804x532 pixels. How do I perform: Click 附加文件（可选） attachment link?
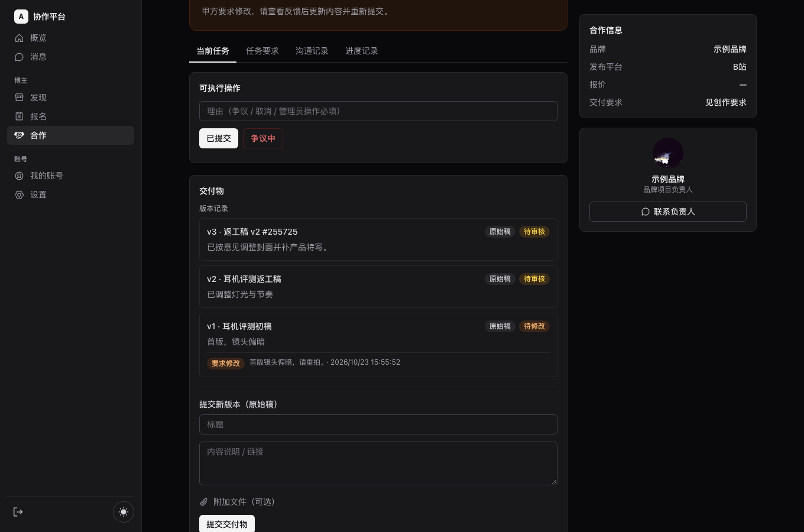238,502
